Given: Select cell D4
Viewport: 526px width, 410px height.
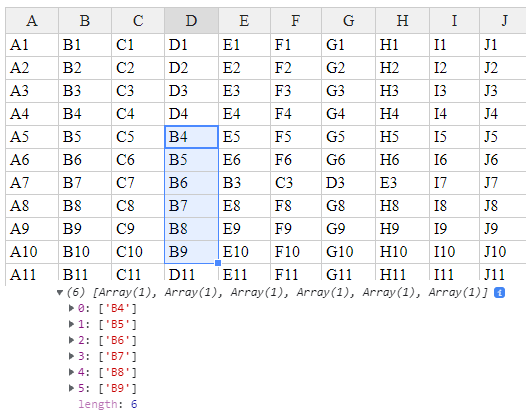Looking at the screenshot, I should click(191, 114).
